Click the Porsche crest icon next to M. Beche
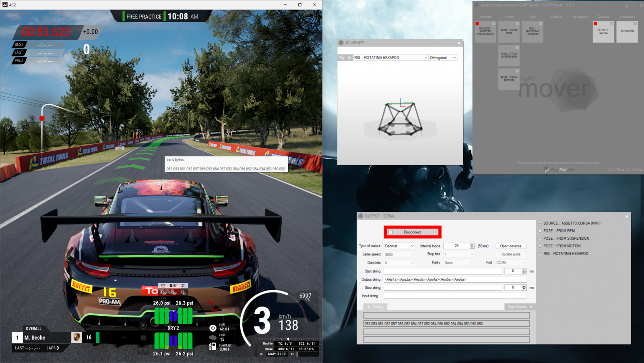This screenshot has height=363, width=644. point(76,338)
